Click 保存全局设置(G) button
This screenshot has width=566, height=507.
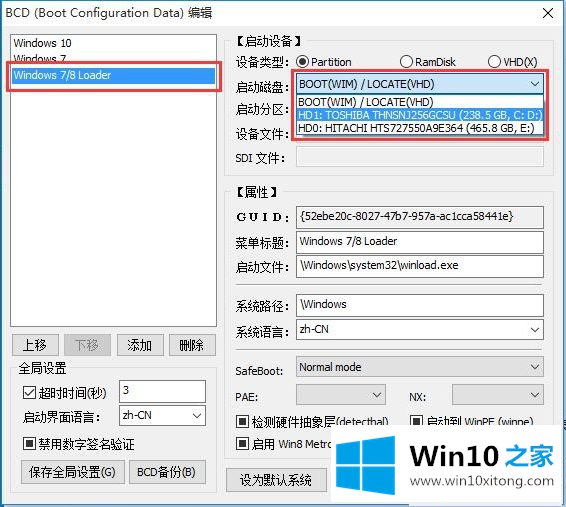(x=73, y=472)
